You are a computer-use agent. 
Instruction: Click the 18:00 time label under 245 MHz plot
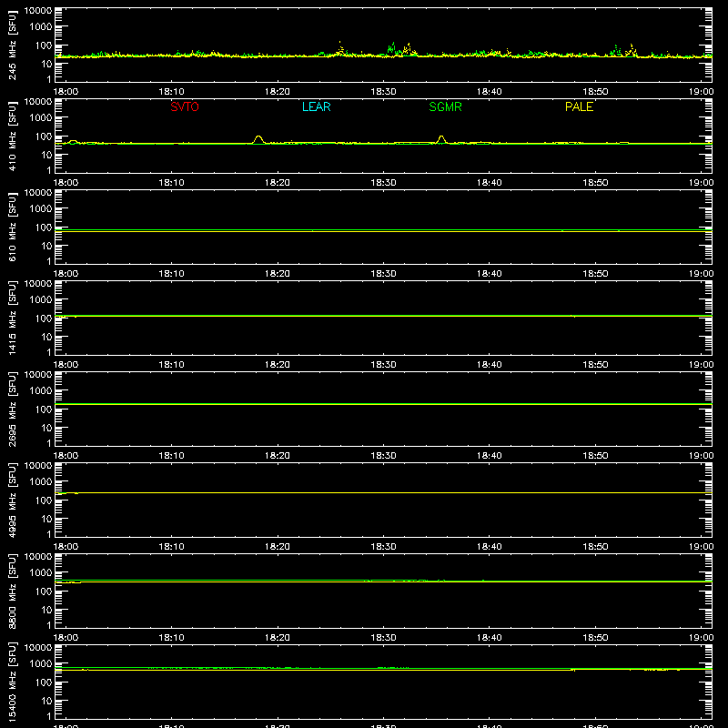[x=66, y=92]
